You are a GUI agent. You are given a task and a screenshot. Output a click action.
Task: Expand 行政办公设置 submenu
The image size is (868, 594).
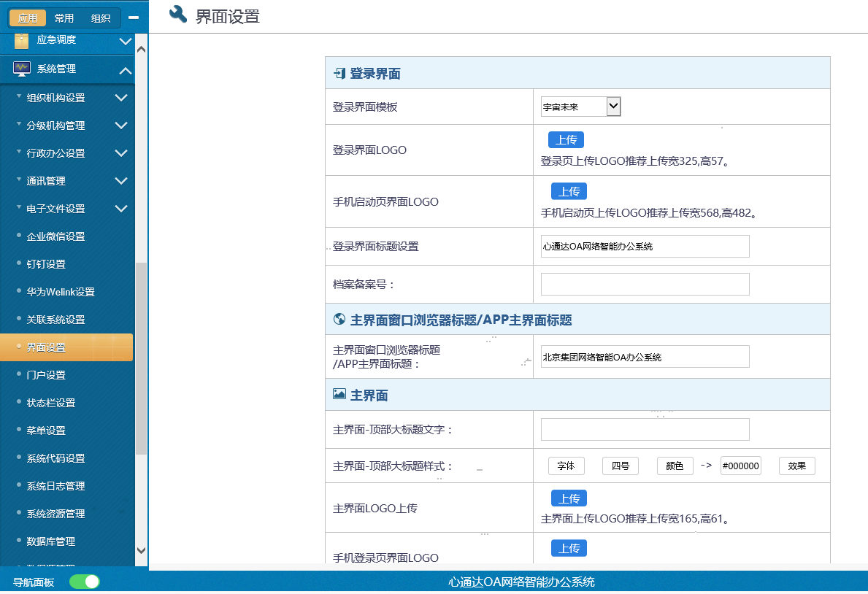click(x=121, y=153)
